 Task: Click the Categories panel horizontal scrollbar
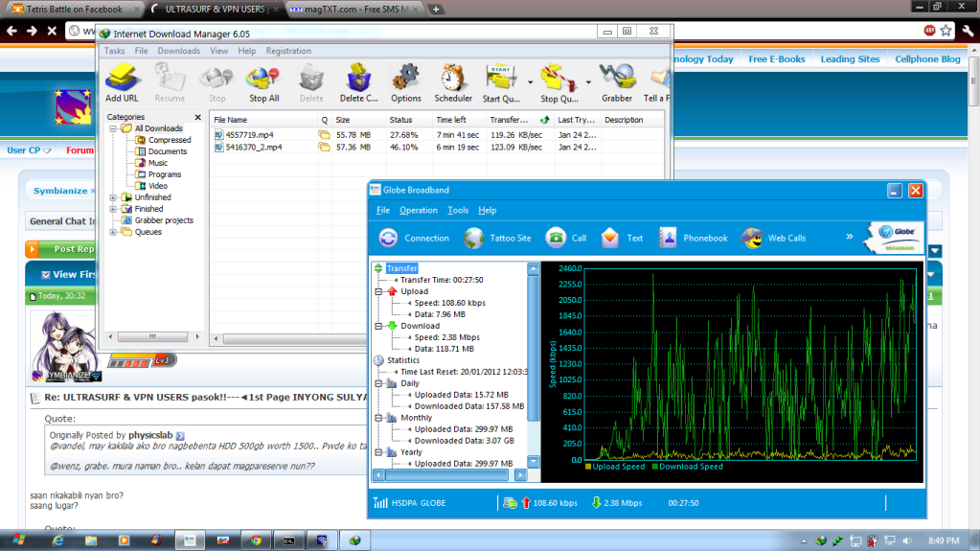tap(153, 336)
